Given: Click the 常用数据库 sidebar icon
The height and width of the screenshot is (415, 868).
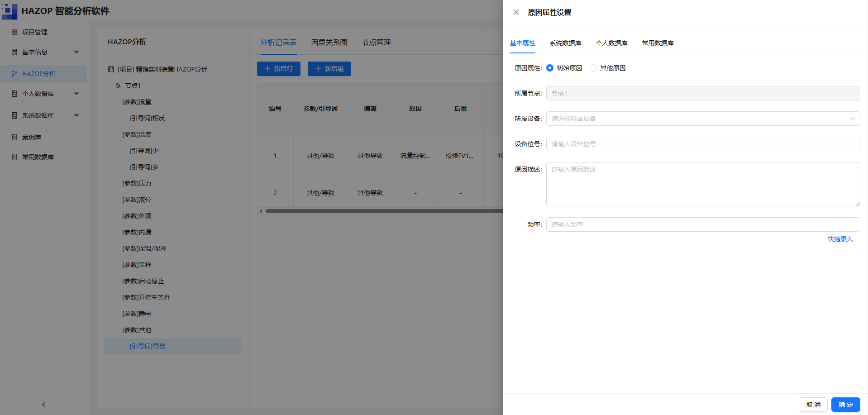Looking at the screenshot, I should [x=14, y=157].
